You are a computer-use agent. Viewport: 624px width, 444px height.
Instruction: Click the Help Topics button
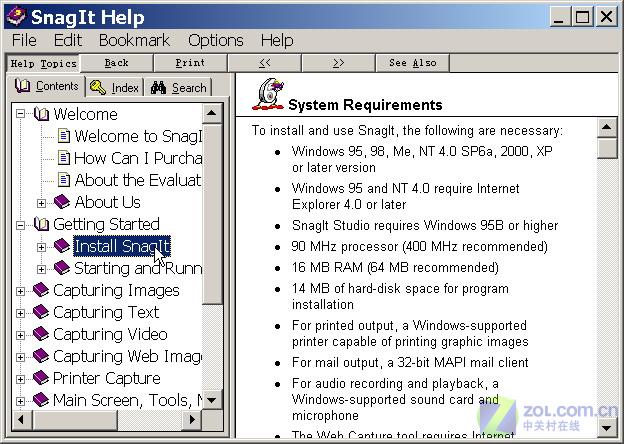click(43, 63)
